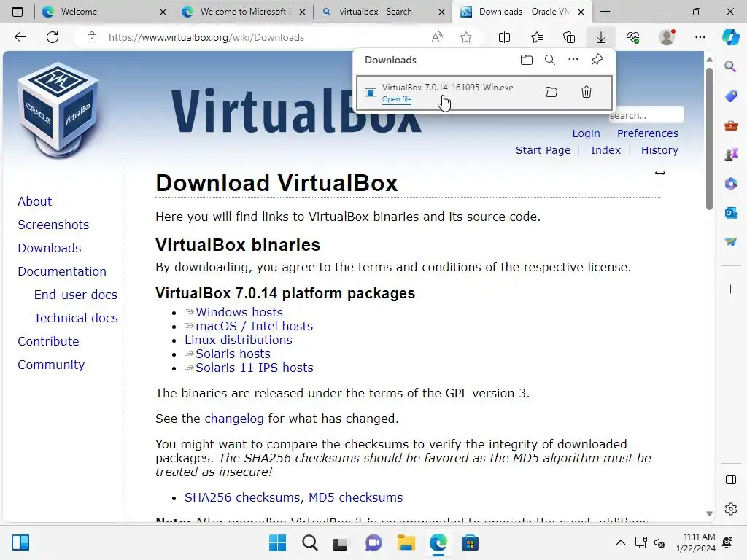Open About in left navigation

(35, 201)
